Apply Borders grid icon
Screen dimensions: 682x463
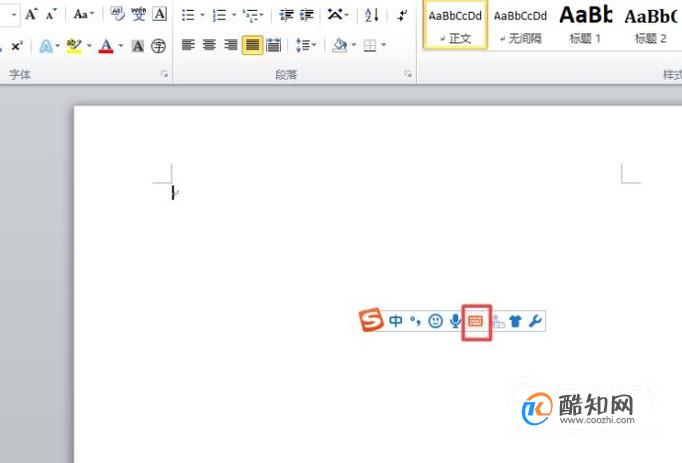[x=370, y=45]
